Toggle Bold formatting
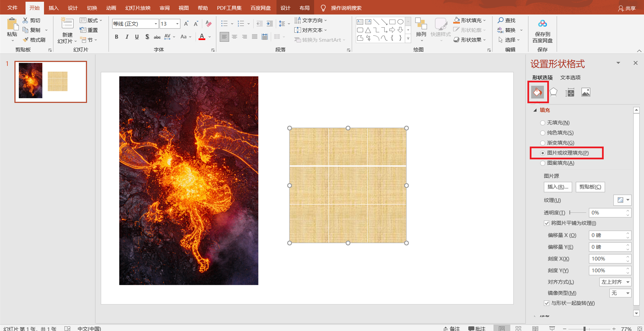 pyautogui.click(x=117, y=37)
